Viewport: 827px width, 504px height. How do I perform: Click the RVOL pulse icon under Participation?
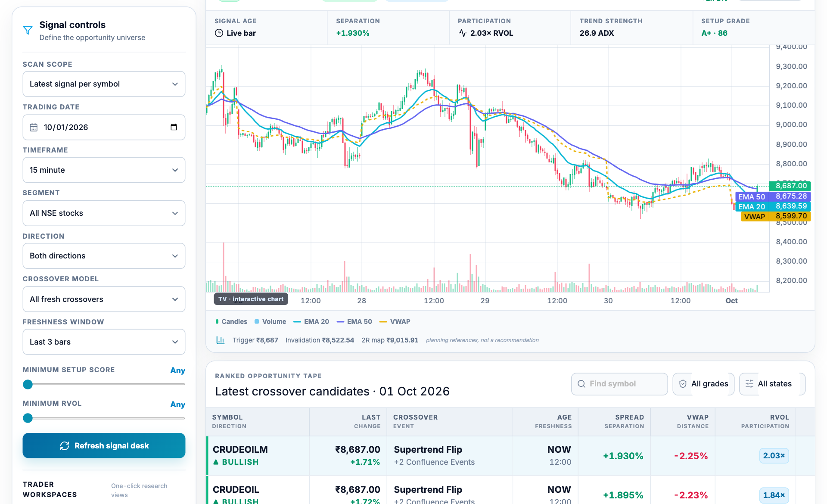click(x=462, y=33)
